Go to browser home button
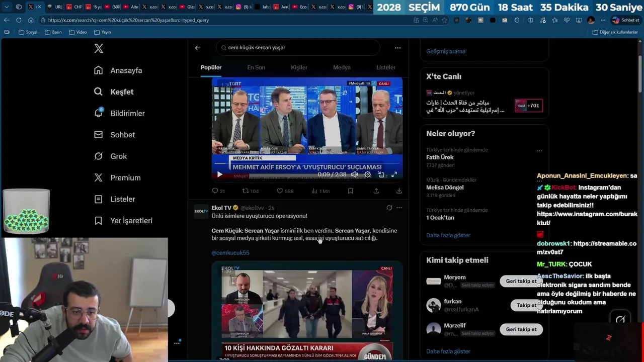The width and height of the screenshot is (644, 362). coord(31,20)
